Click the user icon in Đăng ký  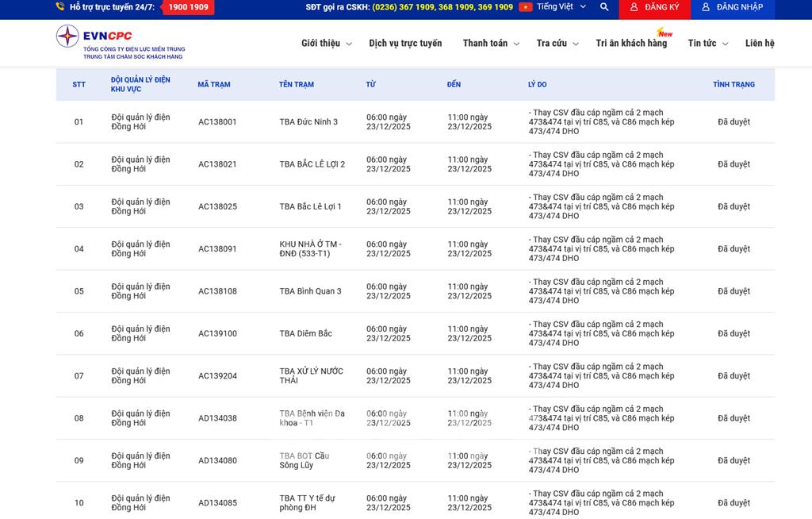pos(634,7)
